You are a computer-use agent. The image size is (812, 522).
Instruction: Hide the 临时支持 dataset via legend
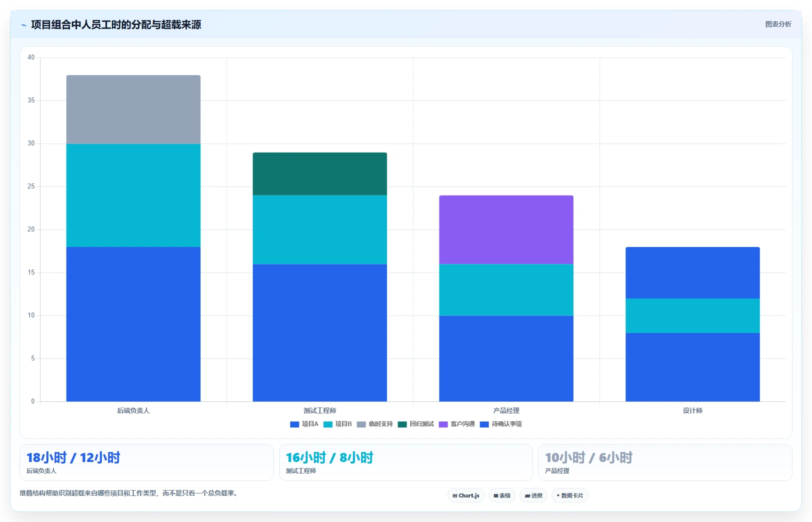375,424
